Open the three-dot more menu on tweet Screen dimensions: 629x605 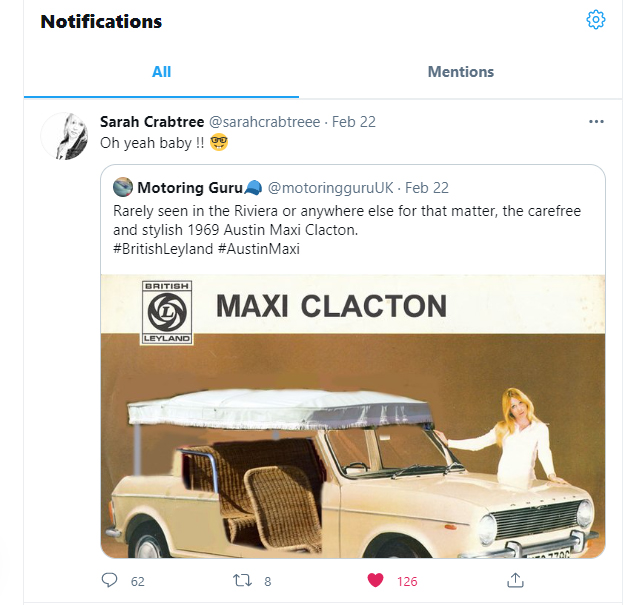596,122
